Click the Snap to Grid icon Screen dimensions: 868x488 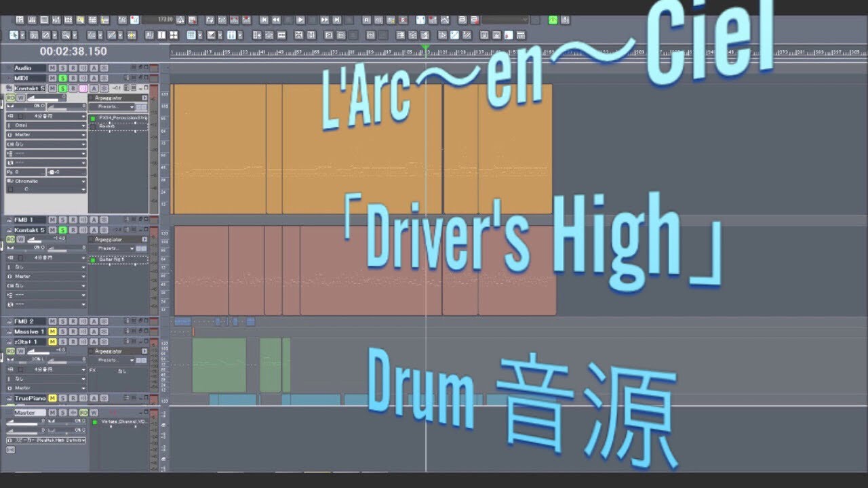click(191, 35)
